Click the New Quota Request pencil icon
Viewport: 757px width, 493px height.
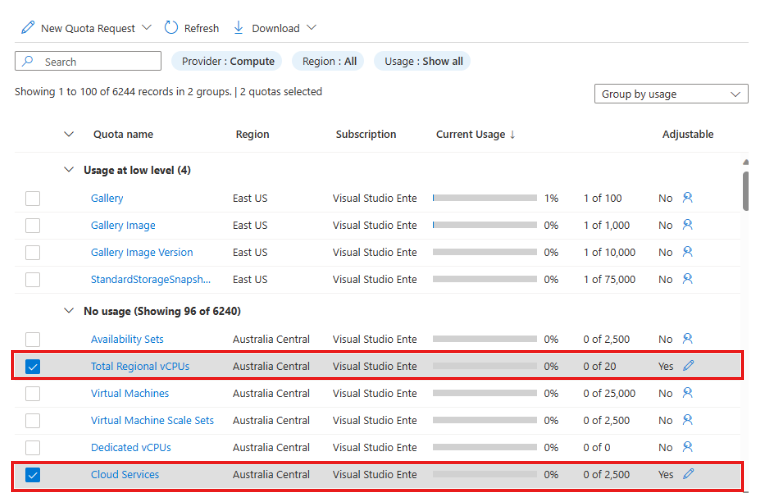[x=28, y=28]
